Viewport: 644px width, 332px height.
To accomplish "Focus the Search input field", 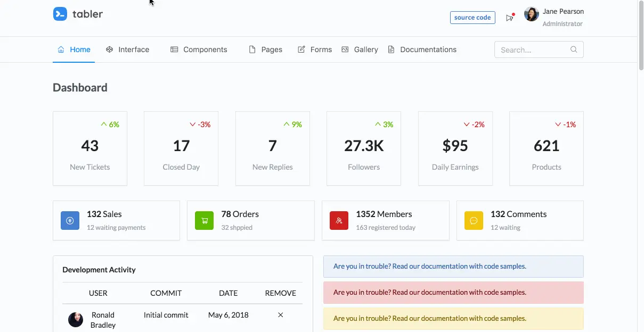I will click(x=539, y=49).
